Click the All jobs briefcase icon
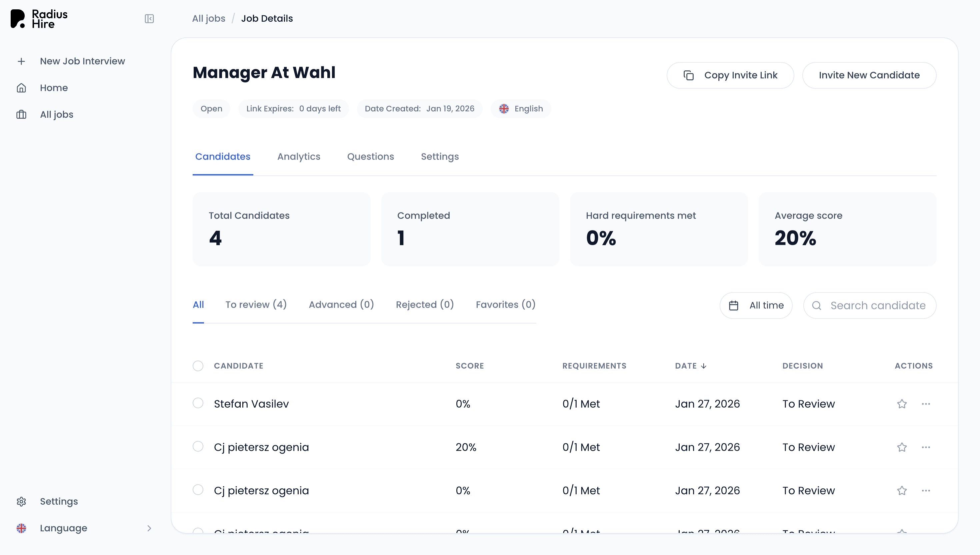 (21, 115)
